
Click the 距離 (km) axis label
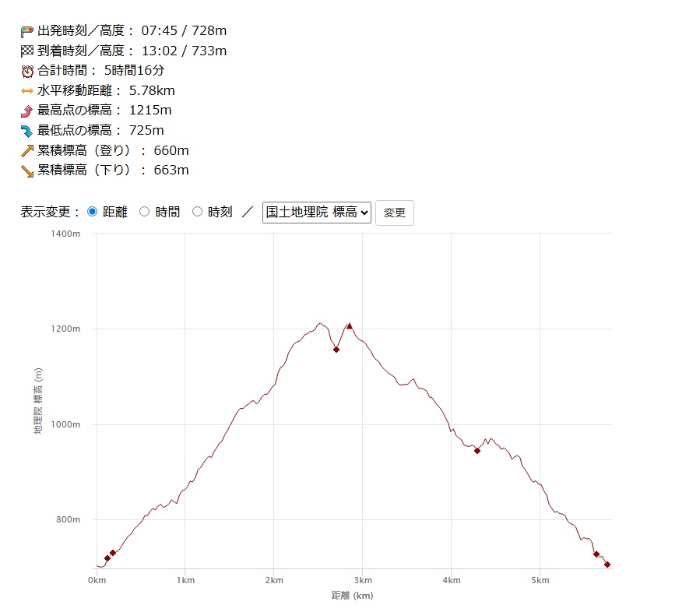click(x=352, y=596)
